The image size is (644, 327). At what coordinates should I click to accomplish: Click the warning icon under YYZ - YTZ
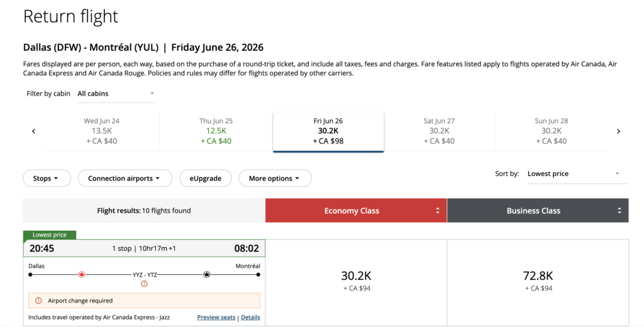pyautogui.click(x=144, y=284)
